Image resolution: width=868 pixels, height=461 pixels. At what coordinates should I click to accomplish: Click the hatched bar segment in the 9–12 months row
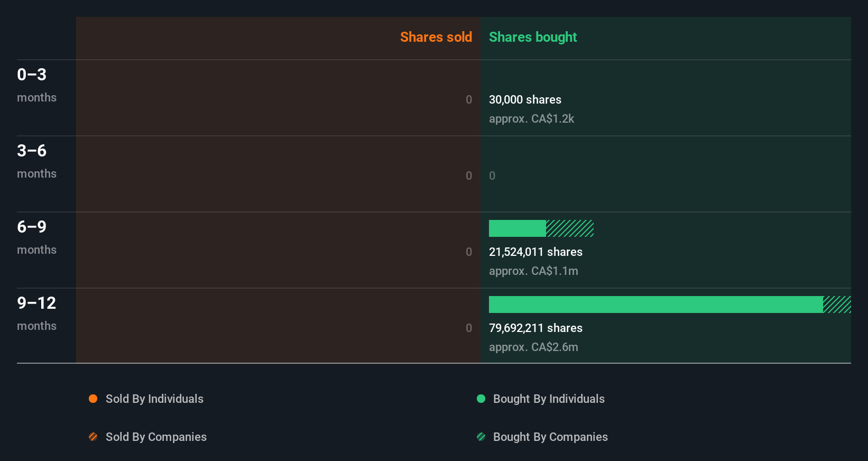pos(837,305)
